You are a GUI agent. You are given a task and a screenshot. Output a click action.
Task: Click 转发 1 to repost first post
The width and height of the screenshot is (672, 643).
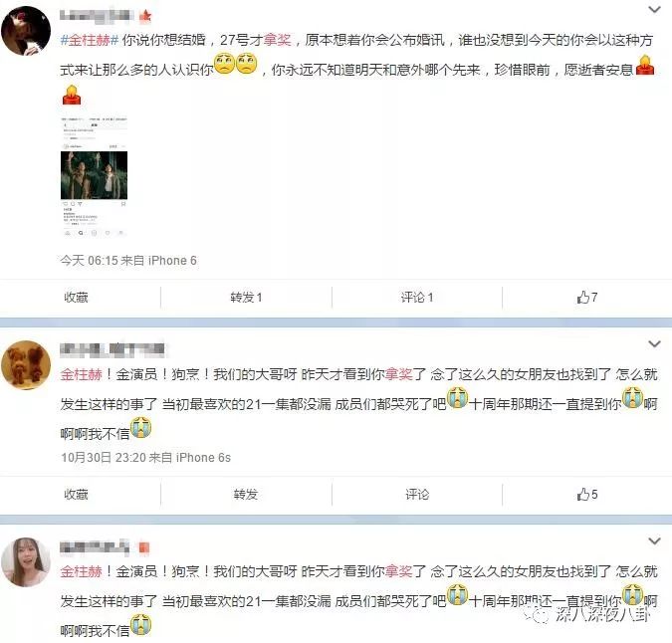click(246, 297)
